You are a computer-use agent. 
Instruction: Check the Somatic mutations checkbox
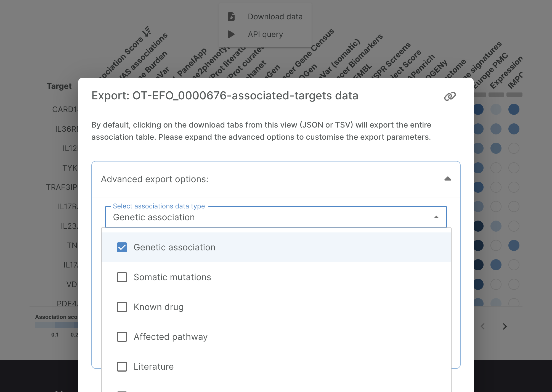122,277
